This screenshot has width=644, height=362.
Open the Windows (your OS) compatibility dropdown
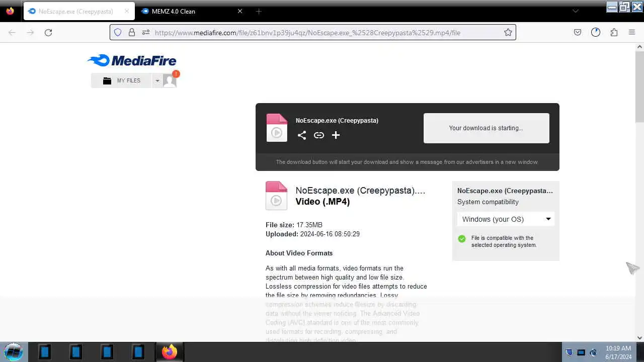(x=506, y=219)
